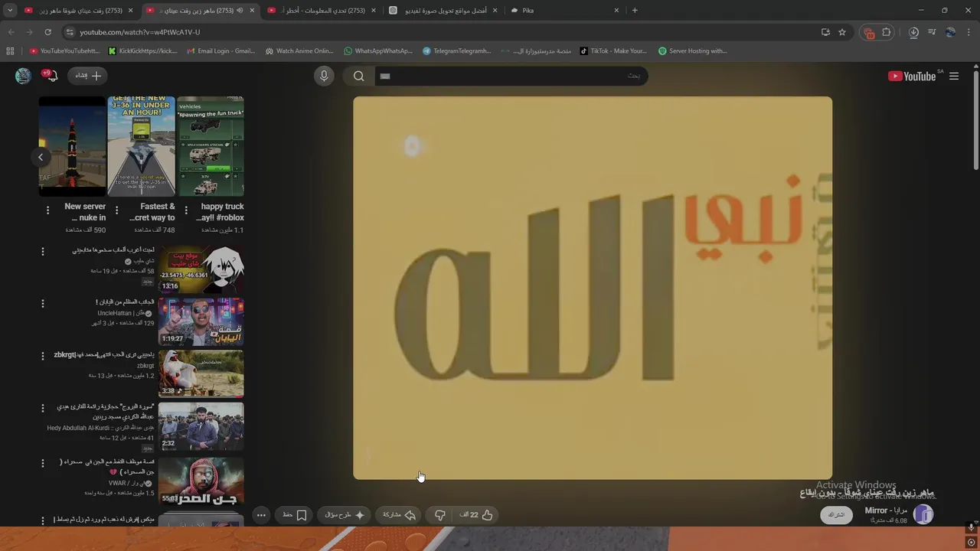Open the 'Watch Anime Online' bookmark
980x551 pixels.
tap(300, 51)
